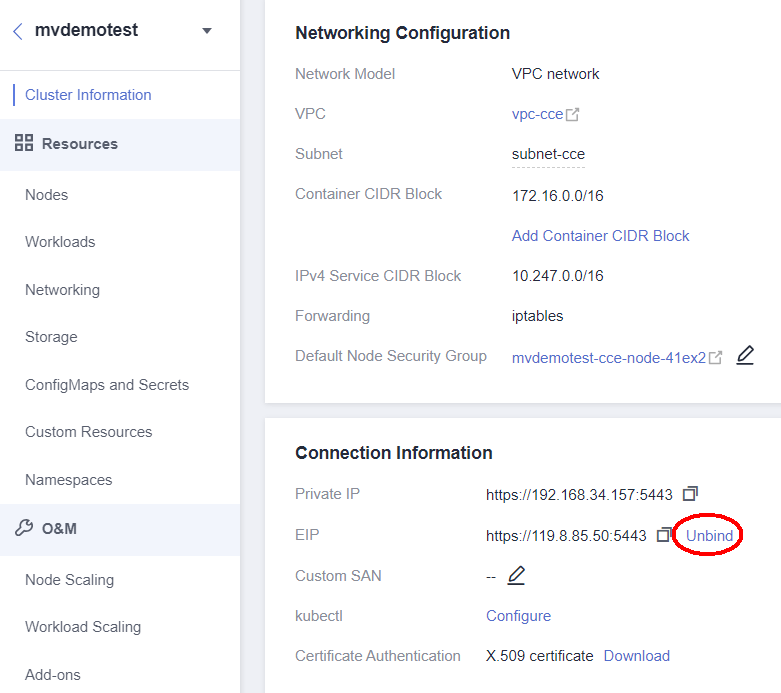The width and height of the screenshot is (781, 693).
Task: Select Cluster Information in sidebar
Action: [88, 95]
